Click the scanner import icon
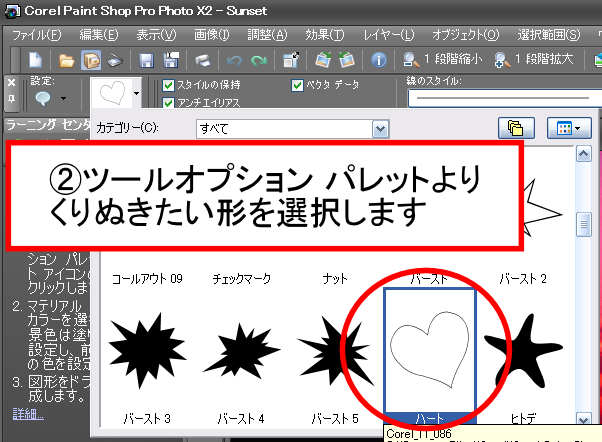This screenshot has width=602, height=442. tap(115, 61)
